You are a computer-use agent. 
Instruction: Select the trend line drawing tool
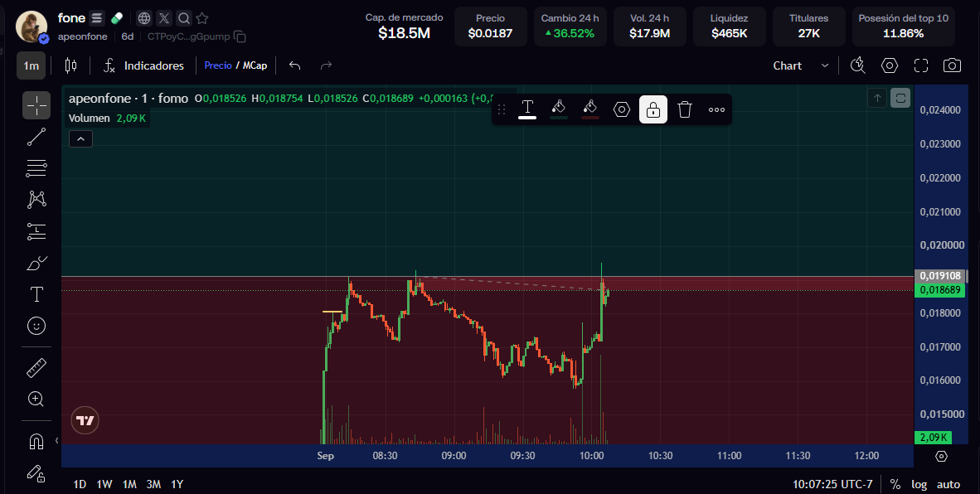click(36, 137)
